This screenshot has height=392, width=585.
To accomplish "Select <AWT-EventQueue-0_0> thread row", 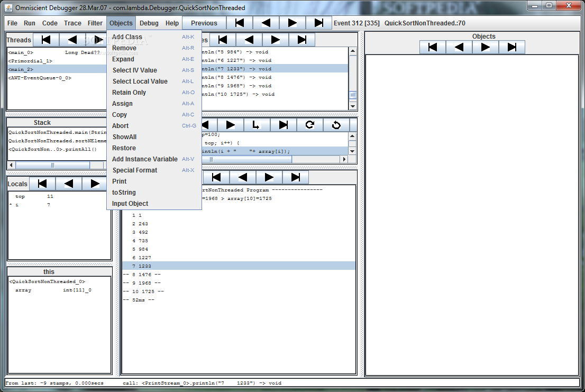I will [57, 78].
